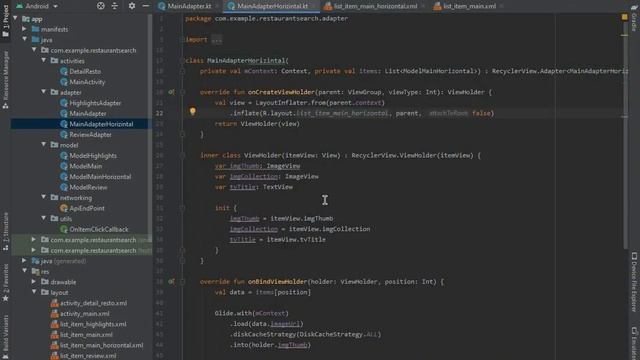Open ModelMainHorizontal class file
Image resolution: width=640 pixels, height=360 pixels.
100,177
